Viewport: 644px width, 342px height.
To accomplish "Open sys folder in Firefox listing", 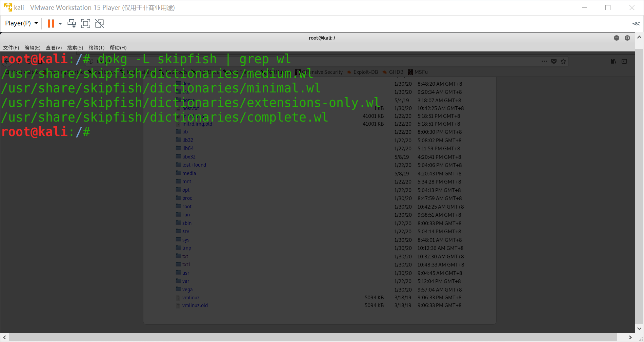I will (186, 240).
